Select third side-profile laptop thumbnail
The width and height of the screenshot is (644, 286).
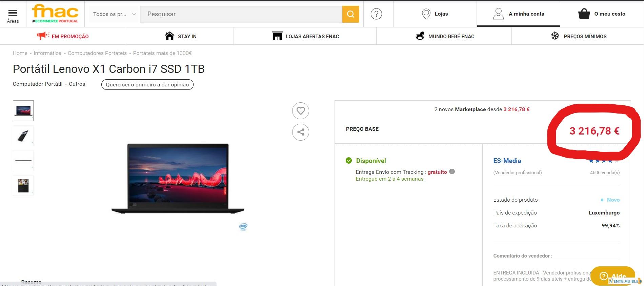coord(23,161)
